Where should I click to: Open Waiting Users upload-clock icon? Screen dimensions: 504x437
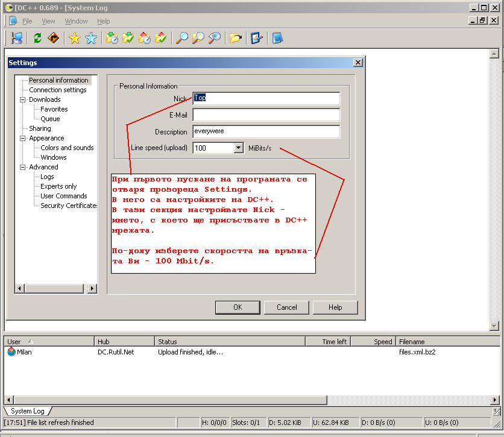[144, 38]
